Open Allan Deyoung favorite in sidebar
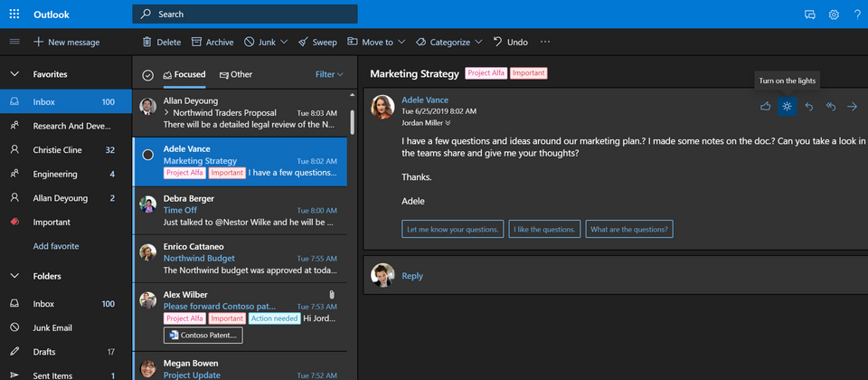 point(66,198)
